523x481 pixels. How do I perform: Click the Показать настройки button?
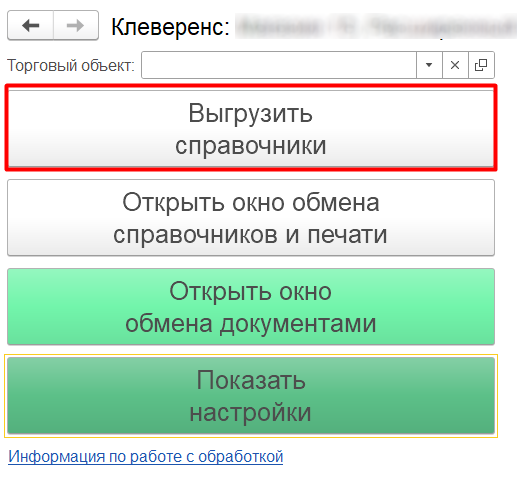[251, 396]
